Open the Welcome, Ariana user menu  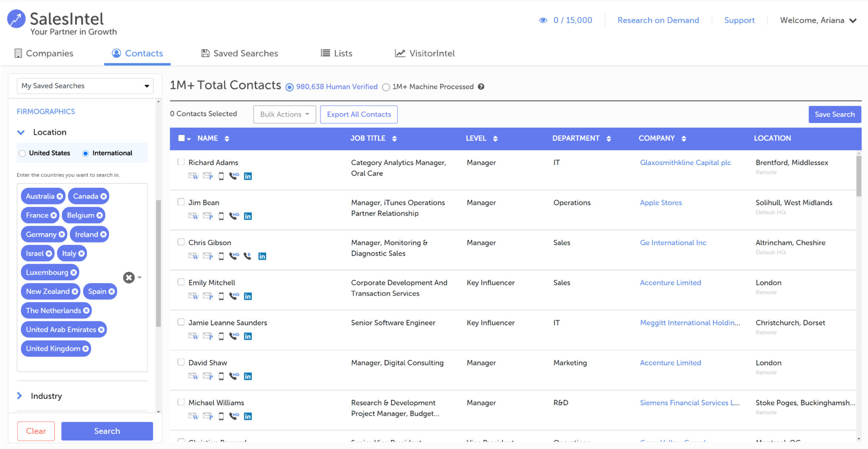coord(818,20)
